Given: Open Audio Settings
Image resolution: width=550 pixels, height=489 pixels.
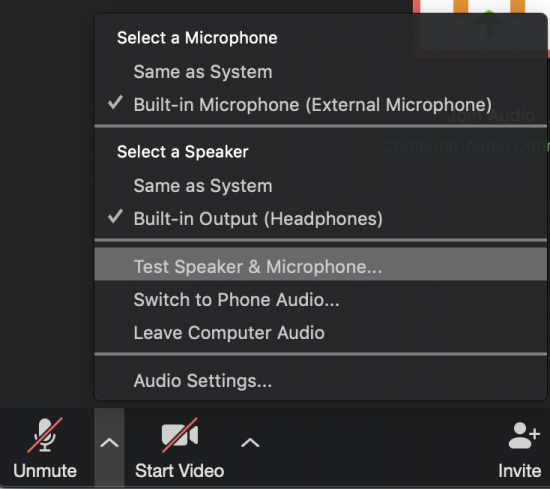Looking at the screenshot, I should (321, 381).
